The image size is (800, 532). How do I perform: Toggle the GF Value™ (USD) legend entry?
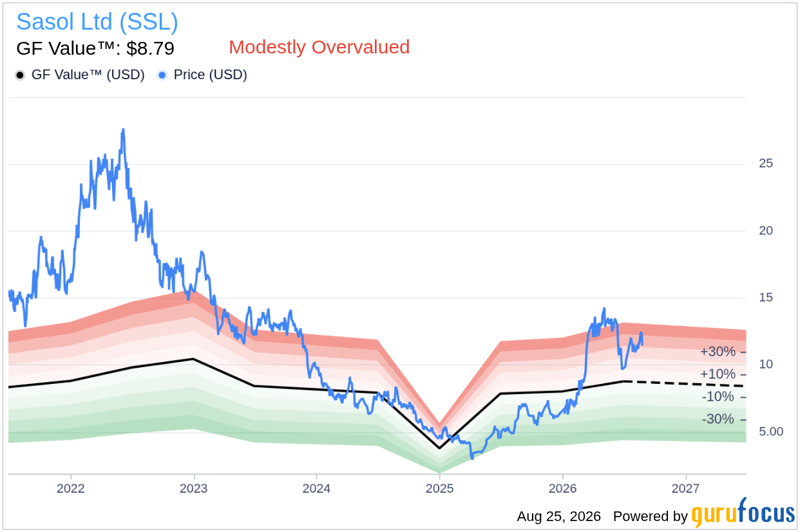click(x=80, y=75)
